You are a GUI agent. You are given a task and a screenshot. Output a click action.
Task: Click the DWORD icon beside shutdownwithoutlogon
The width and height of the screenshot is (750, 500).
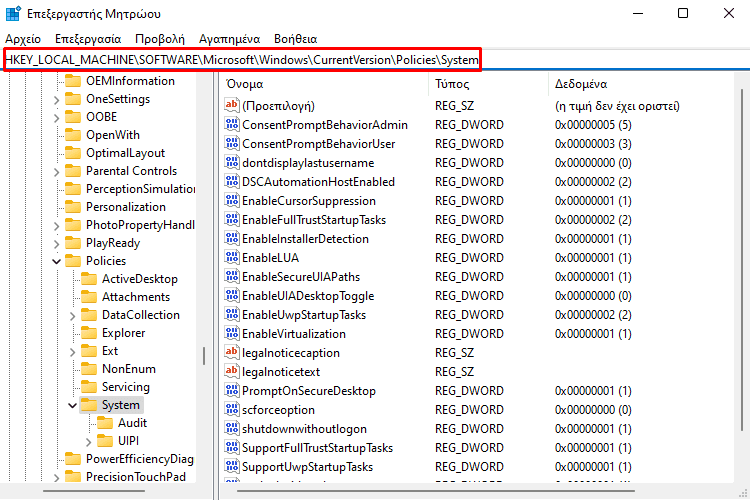coord(232,429)
